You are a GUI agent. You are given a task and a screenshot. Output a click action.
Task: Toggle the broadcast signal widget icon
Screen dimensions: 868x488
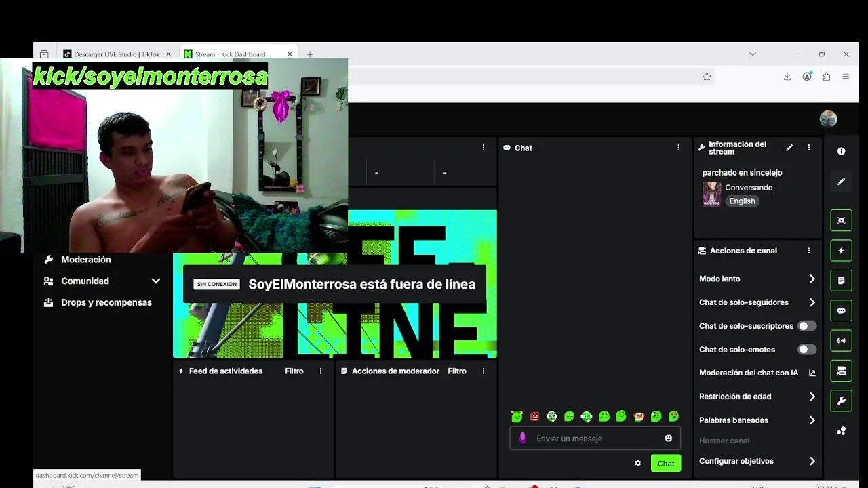(841, 340)
